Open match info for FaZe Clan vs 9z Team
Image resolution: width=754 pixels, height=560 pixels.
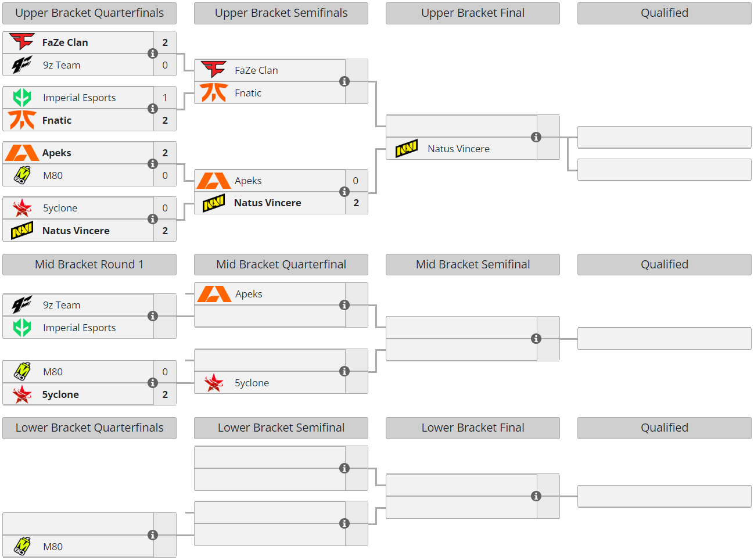coord(153,53)
